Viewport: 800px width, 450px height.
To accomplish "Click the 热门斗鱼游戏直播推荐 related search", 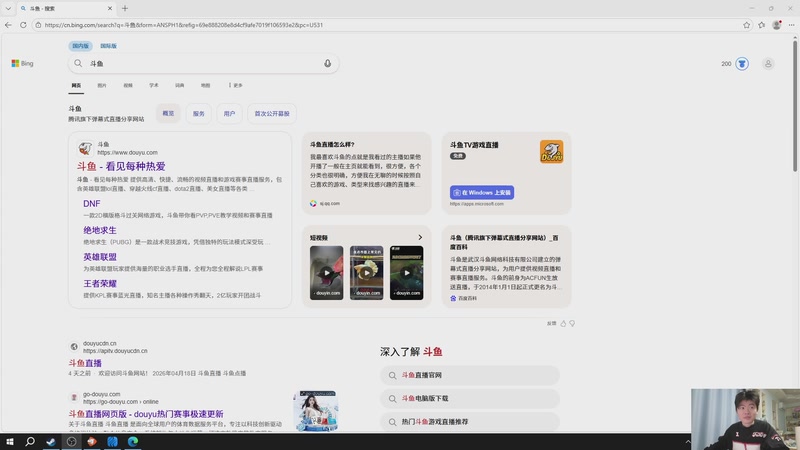I will pos(469,422).
